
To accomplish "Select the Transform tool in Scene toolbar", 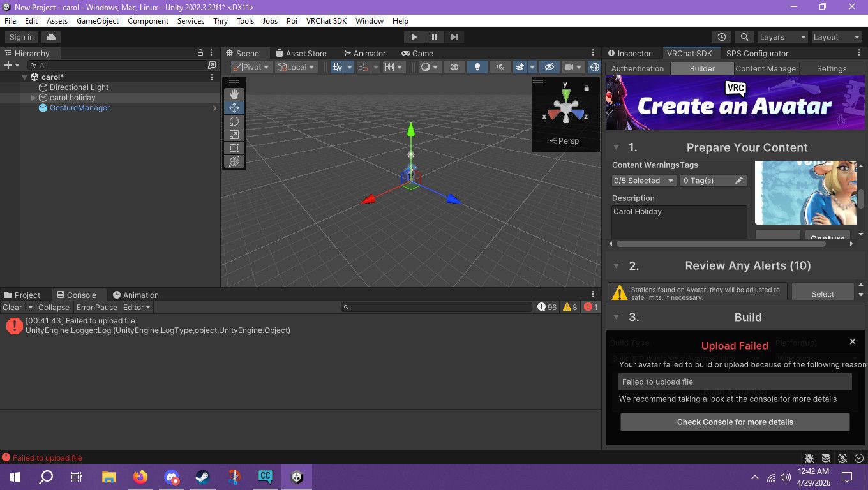I will point(234,161).
